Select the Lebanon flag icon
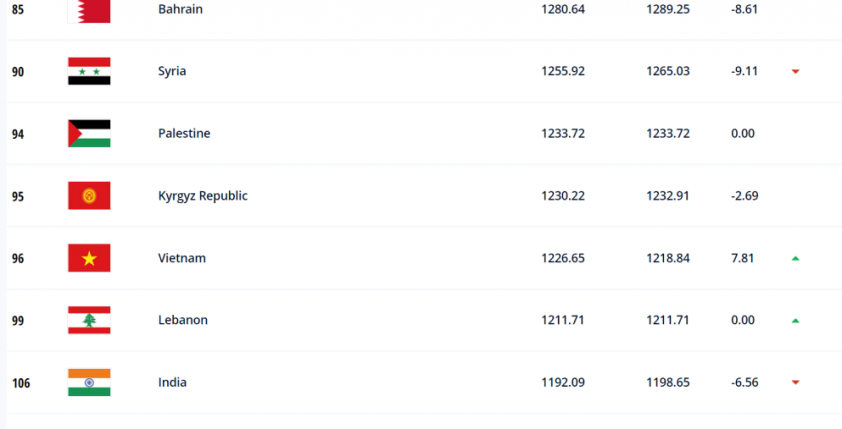The height and width of the screenshot is (429, 842). click(89, 320)
